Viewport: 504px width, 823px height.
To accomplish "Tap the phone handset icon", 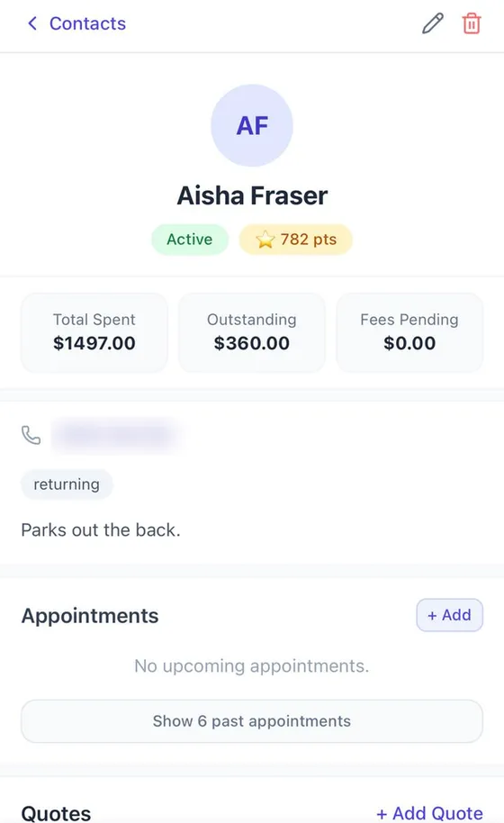I will (31, 435).
